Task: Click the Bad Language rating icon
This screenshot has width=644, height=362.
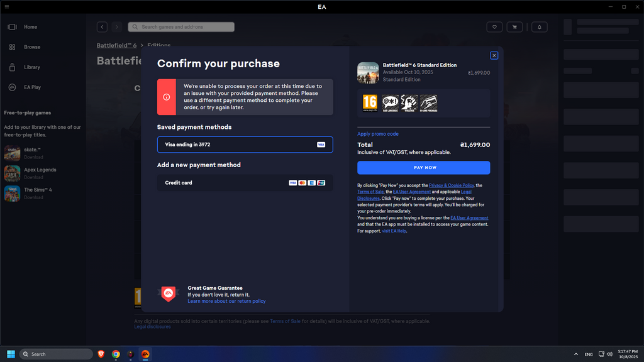Action: click(390, 103)
